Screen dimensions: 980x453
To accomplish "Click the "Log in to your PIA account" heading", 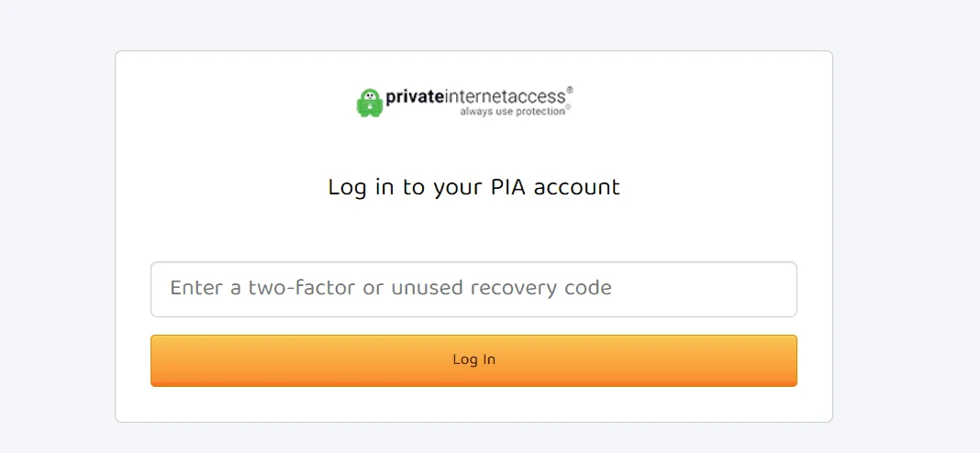I will tap(473, 187).
